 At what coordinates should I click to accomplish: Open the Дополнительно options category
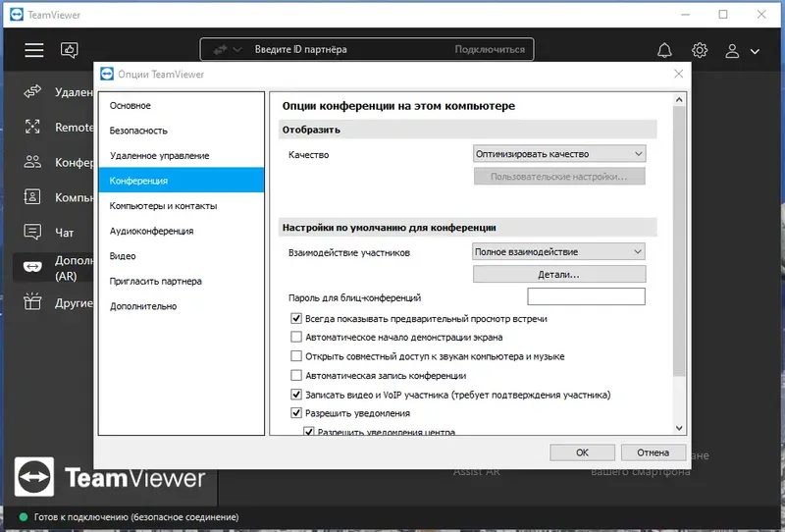[x=182, y=305]
